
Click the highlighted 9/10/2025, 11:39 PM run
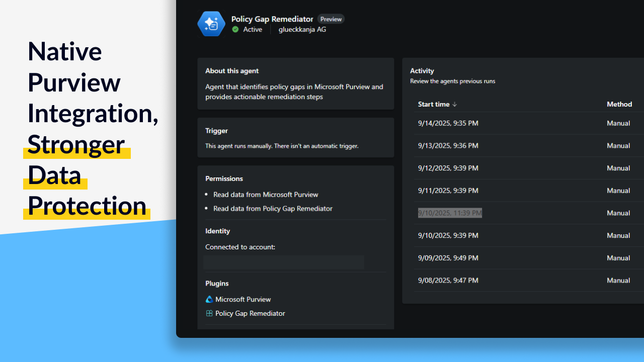(x=450, y=213)
